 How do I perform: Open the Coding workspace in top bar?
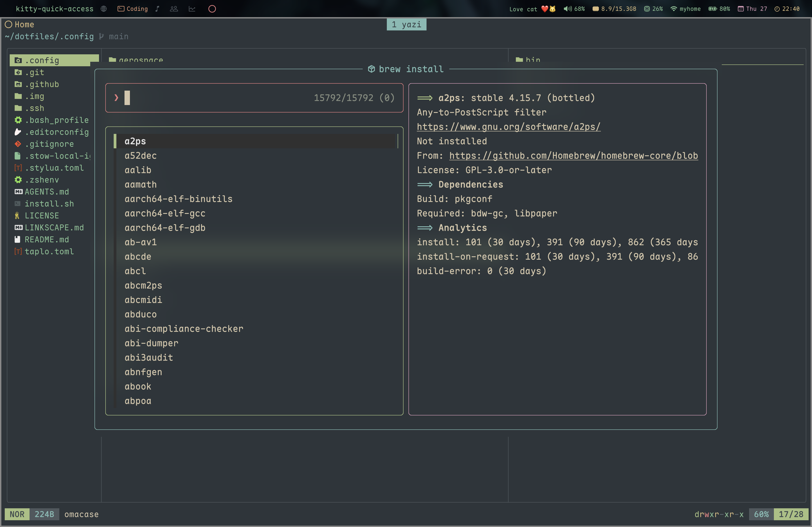132,9
